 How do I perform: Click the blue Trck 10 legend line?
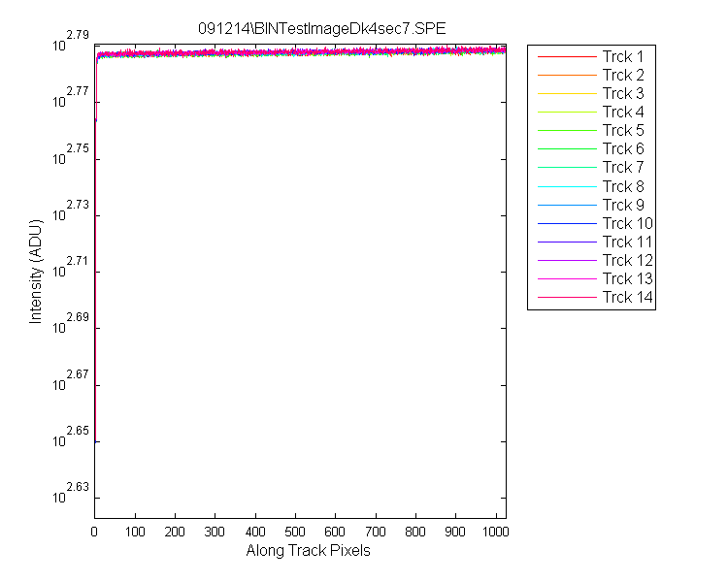point(567,224)
